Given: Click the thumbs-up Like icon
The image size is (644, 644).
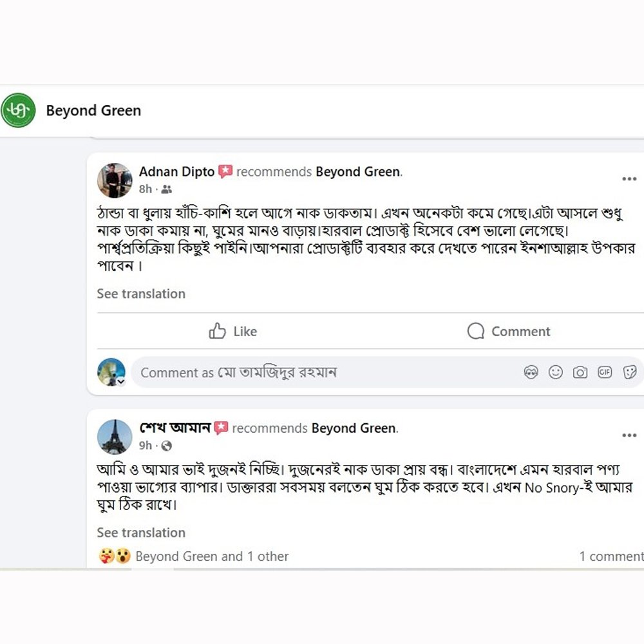Looking at the screenshot, I should tap(218, 331).
